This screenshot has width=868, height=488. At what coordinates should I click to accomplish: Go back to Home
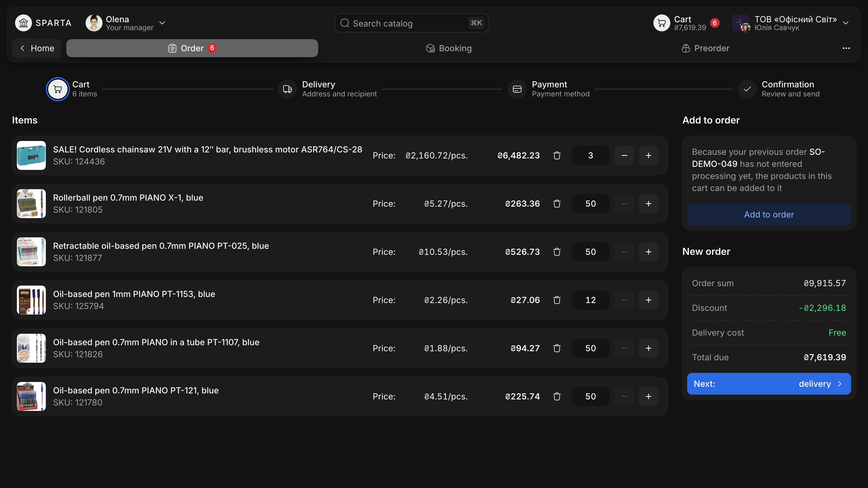tap(36, 48)
